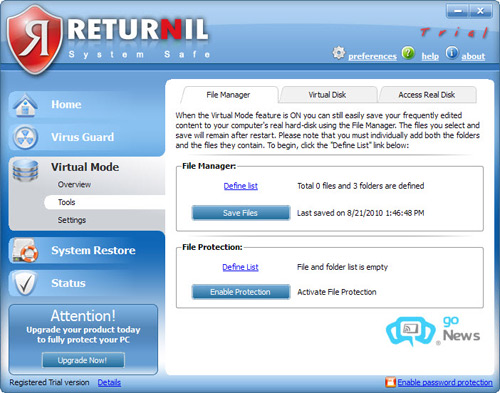Open the Access Real Disk tab
Image resolution: width=500 pixels, height=393 pixels.
(427, 95)
